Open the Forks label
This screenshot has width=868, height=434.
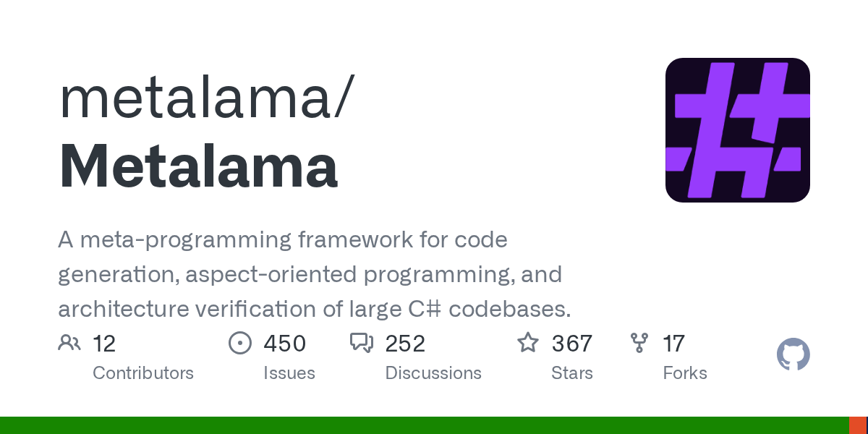685,373
